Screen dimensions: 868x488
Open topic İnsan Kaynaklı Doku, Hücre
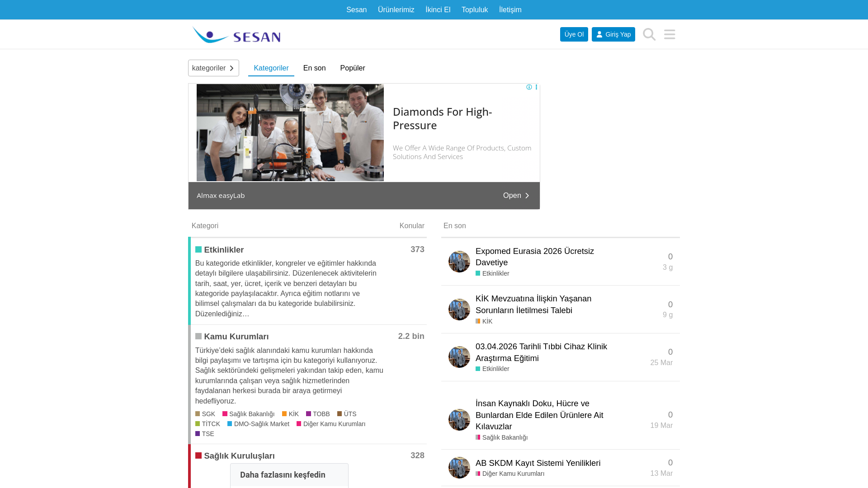pos(539,415)
